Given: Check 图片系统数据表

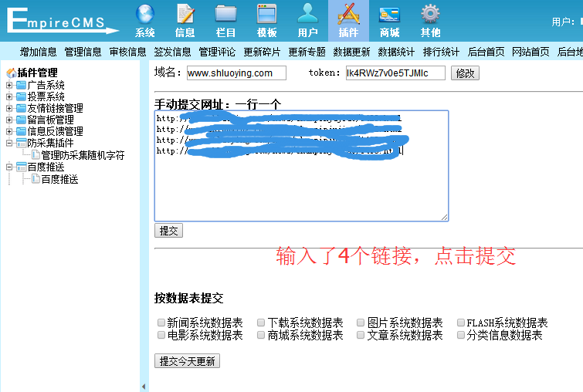Looking at the screenshot, I should 361,322.
